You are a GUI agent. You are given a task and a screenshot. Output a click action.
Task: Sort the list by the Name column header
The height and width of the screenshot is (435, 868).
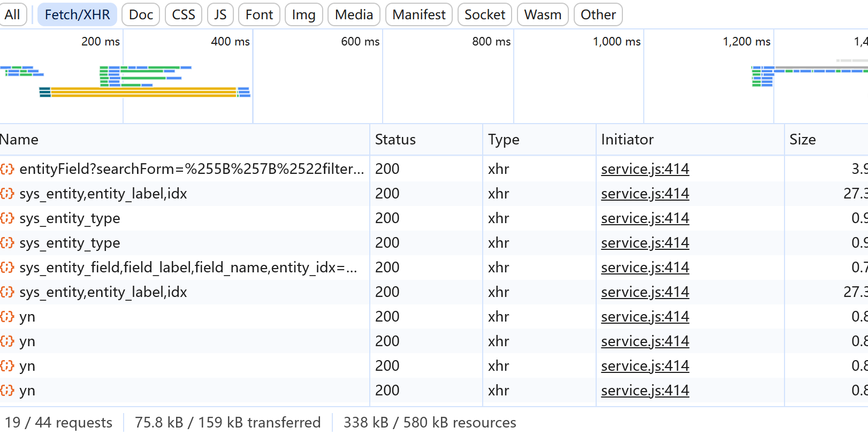19,140
